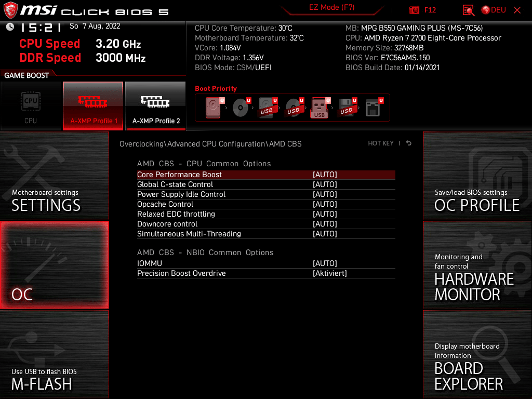This screenshot has height=399, width=532.
Task: Click the F12 screenshot camera icon
Action: (x=414, y=9)
